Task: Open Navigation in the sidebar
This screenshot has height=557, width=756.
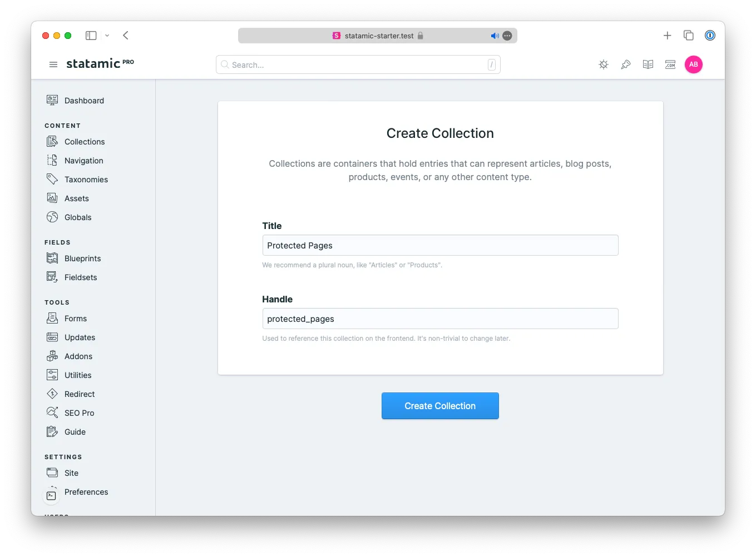Action: pyautogui.click(x=84, y=161)
